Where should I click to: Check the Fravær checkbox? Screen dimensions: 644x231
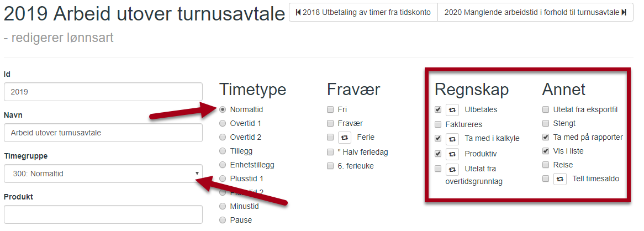coord(330,123)
